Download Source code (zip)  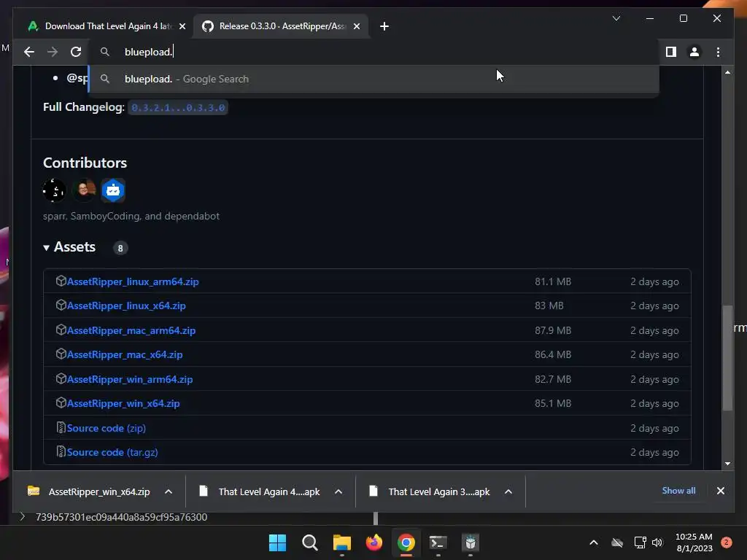pyautogui.click(x=107, y=428)
